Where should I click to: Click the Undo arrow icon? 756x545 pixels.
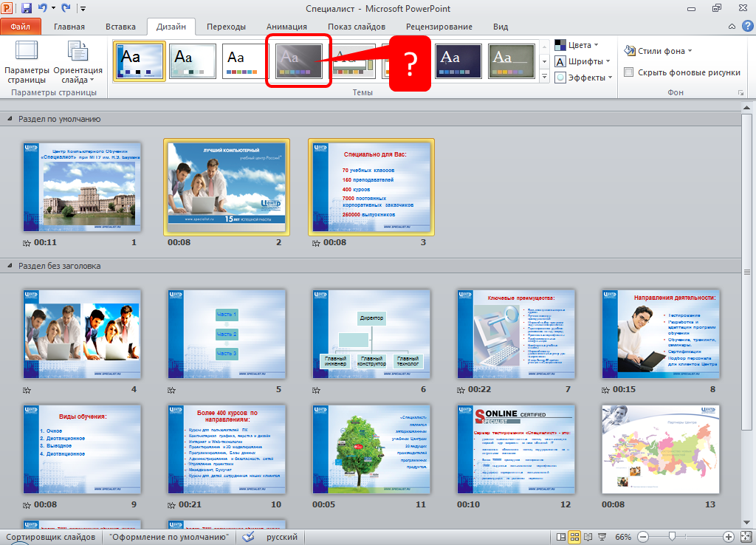pyautogui.click(x=44, y=9)
